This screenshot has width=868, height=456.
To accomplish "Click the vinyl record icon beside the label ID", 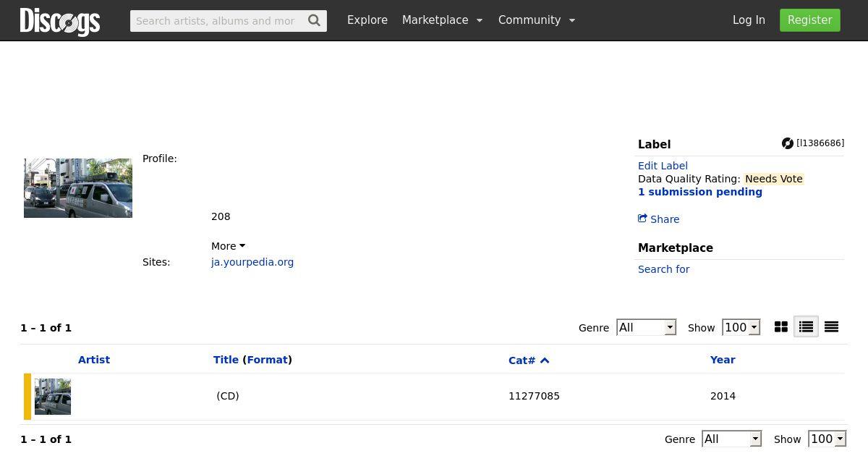I will tap(788, 143).
